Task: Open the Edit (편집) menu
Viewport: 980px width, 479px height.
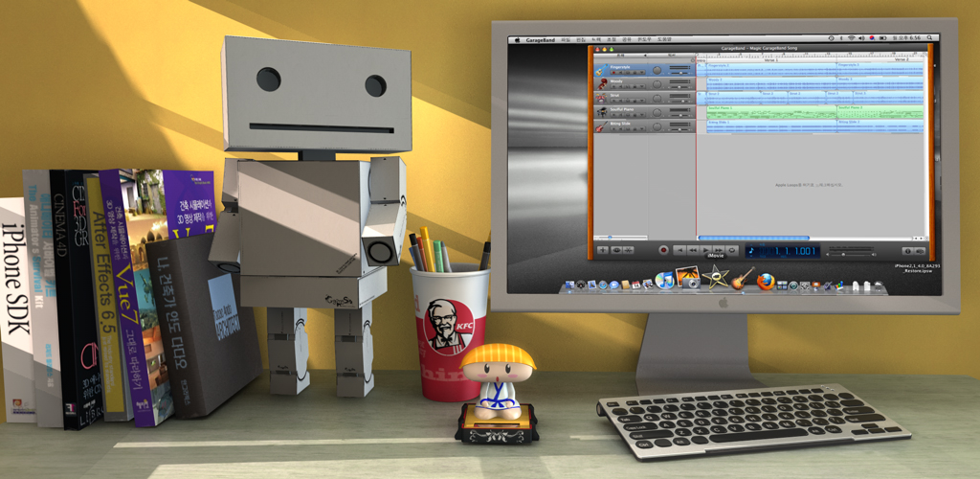Action: (581, 38)
